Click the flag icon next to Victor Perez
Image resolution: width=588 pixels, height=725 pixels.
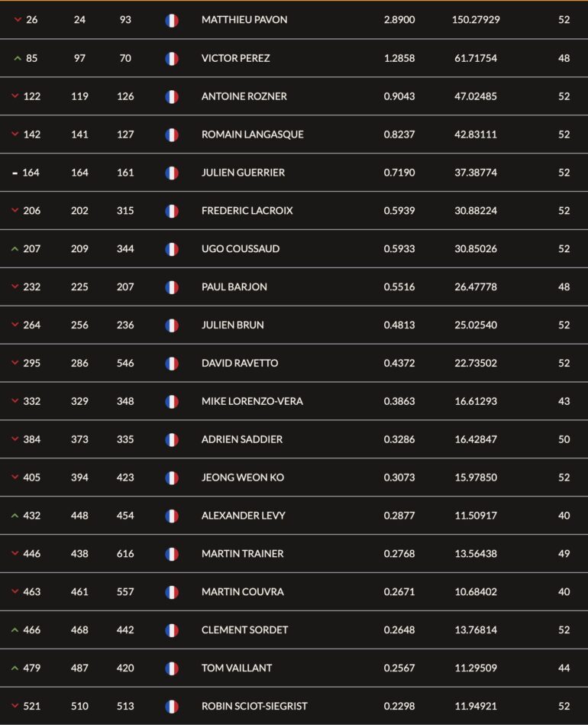(x=172, y=58)
